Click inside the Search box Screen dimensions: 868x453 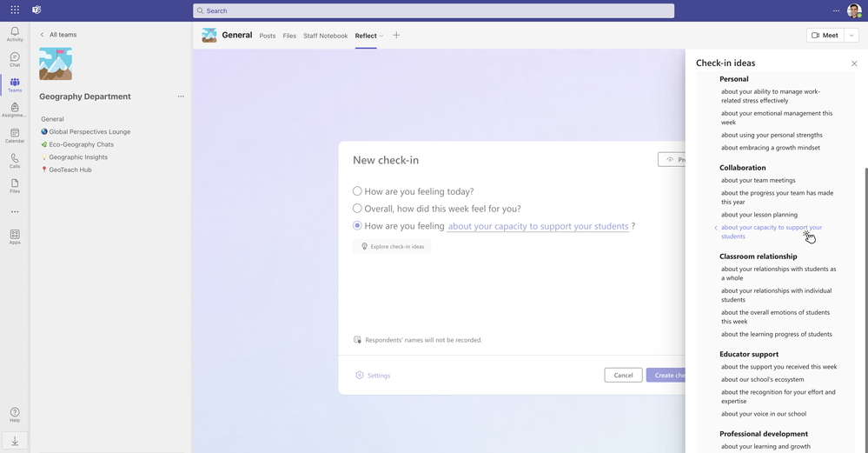tap(434, 10)
